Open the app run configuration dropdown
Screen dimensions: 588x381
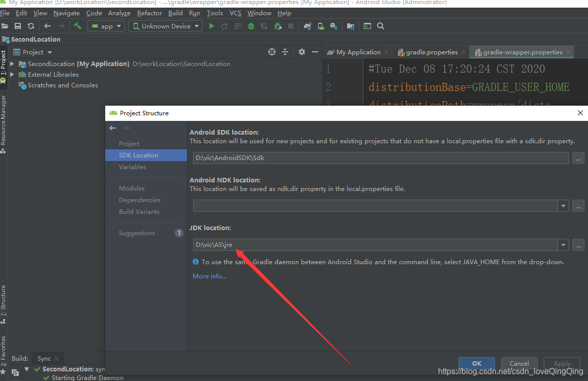tap(106, 26)
